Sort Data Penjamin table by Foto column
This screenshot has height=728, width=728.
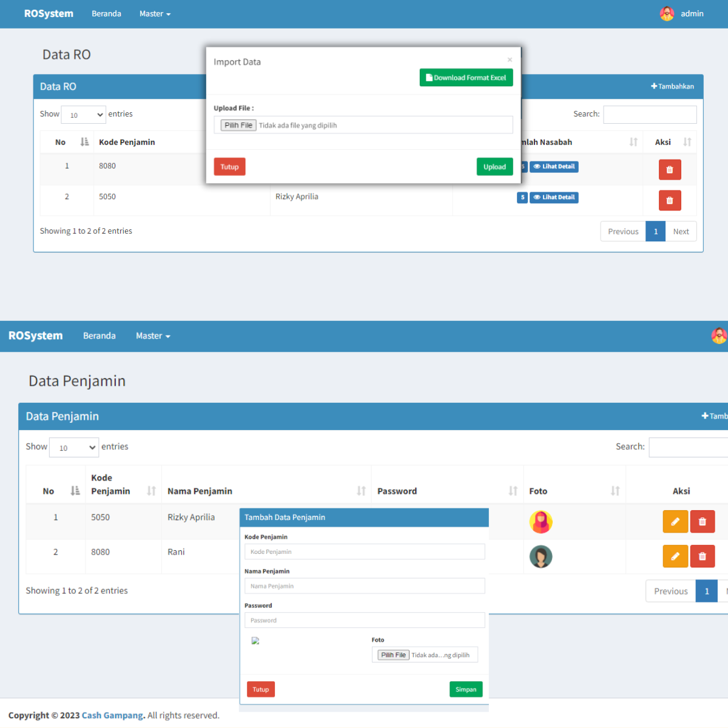pyautogui.click(x=615, y=491)
